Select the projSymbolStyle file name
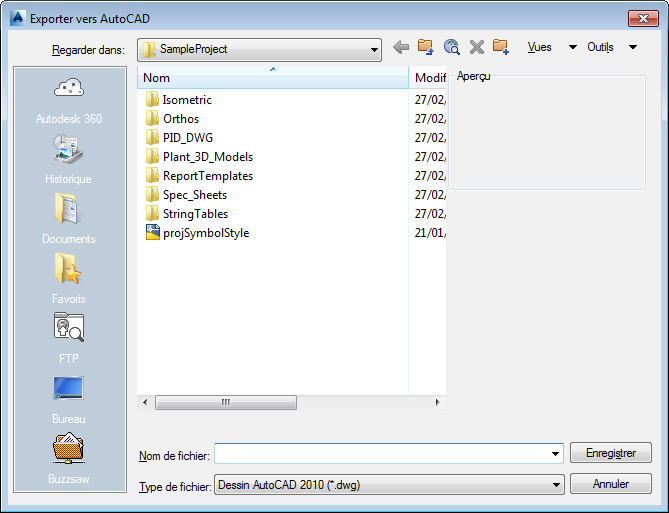Image resolution: width=669 pixels, height=513 pixels. (206, 233)
